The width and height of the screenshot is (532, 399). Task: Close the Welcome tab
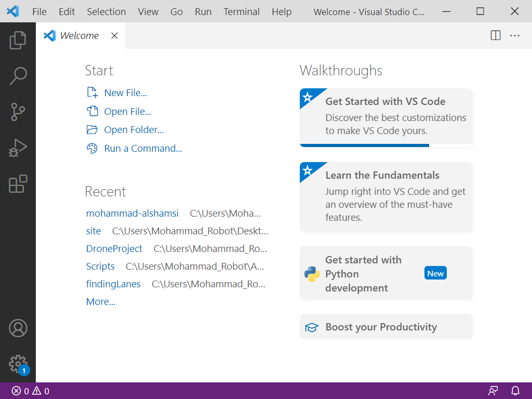pyautogui.click(x=114, y=36)
